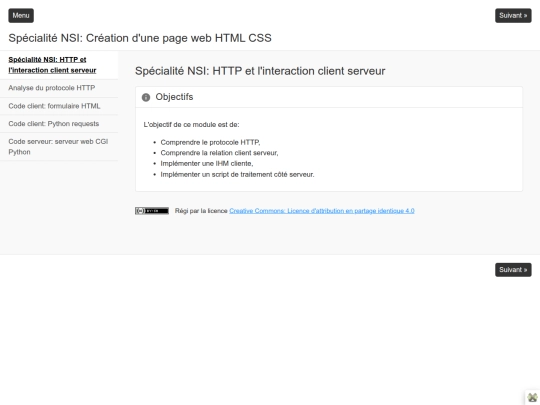The width and height of the screenshot is (540, 405).
Task: Open sidebar item Code serveur: serveur web CGI Python
Action: pos(59,147)
